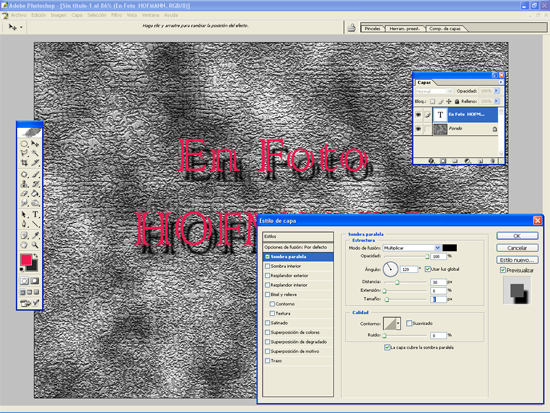Select the Magic Wand tool
Viewport: 550px width, 413px height.
pyautogui.click(x=35, y=153)
